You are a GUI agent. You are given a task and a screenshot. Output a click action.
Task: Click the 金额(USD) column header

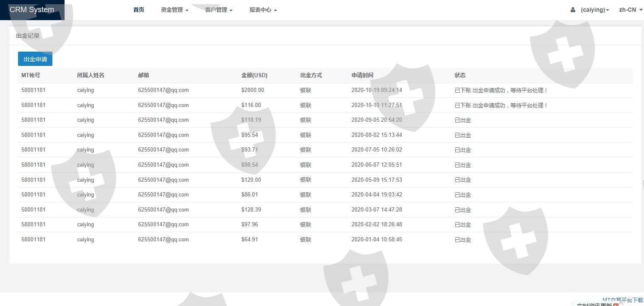pyautogui.click(x=254, y=75)
